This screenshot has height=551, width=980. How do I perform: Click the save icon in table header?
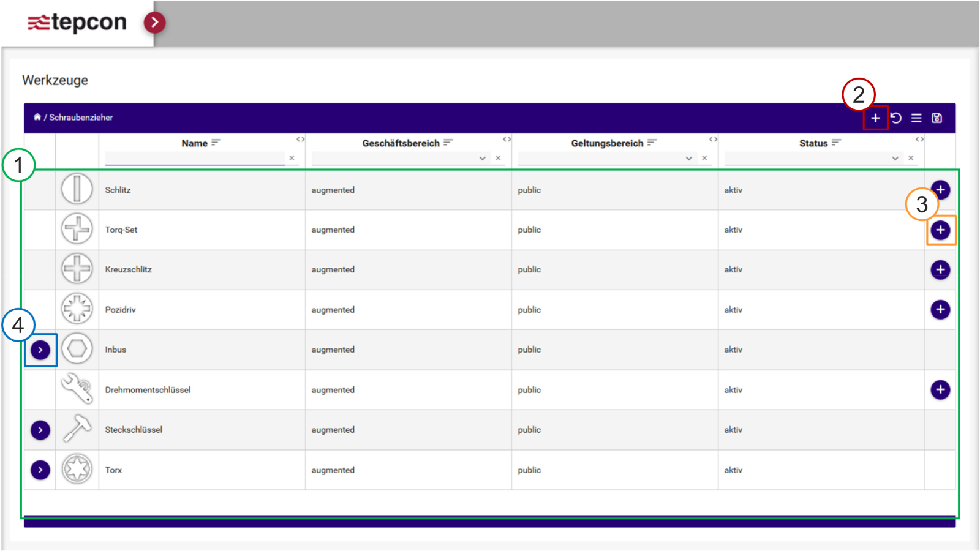937,118
